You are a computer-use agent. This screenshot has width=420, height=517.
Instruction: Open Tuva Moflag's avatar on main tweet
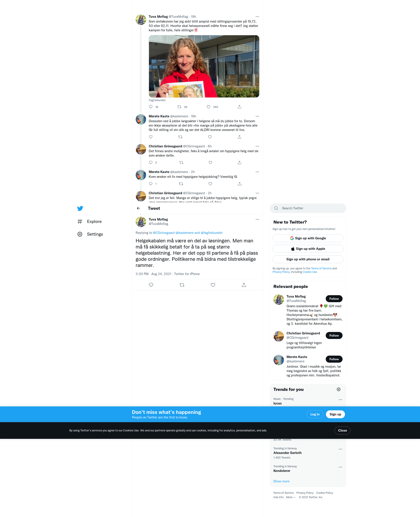point(141,222)
